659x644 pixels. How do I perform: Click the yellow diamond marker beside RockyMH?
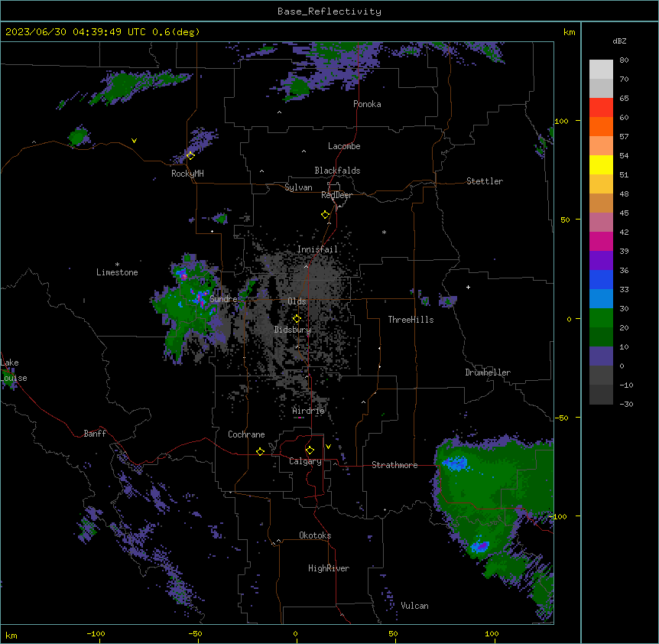[x=190, y=155]
